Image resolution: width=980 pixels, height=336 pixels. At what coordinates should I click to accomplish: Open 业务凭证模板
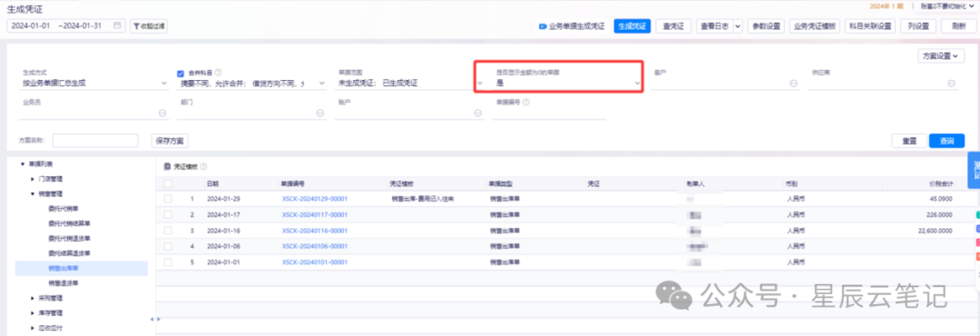point(814,26)
